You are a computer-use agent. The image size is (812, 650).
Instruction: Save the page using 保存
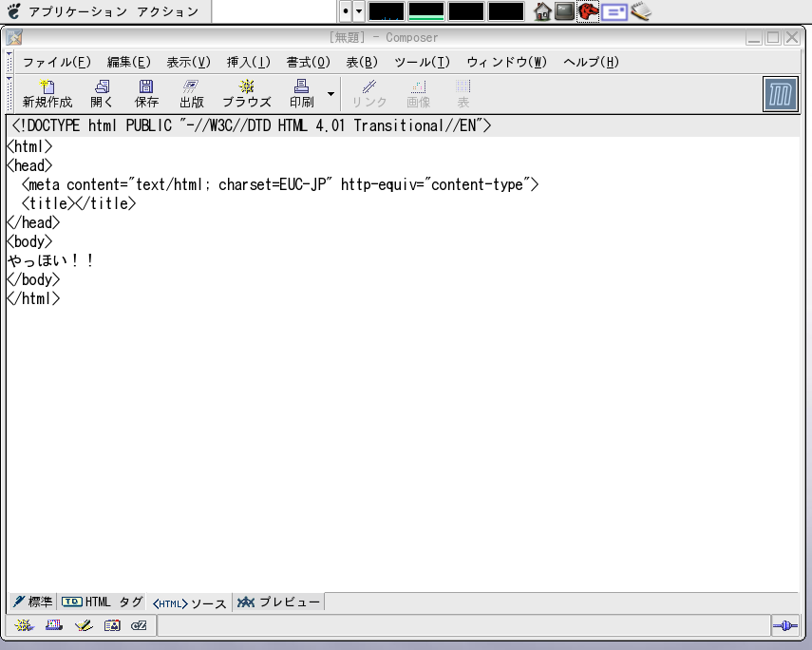[146, 94]
